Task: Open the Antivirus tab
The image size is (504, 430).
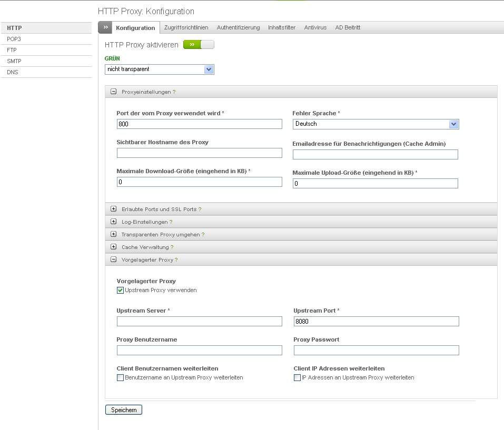Action: [315, 27]
